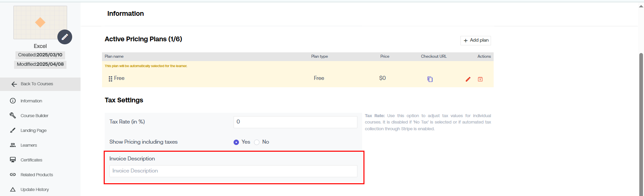Click the Landing Page brush icon
644x196 pixels.
pos(13,130)
